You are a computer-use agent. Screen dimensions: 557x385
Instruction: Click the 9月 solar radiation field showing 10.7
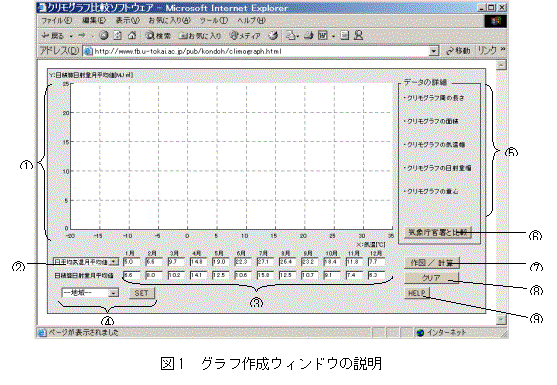coord(309,275)
